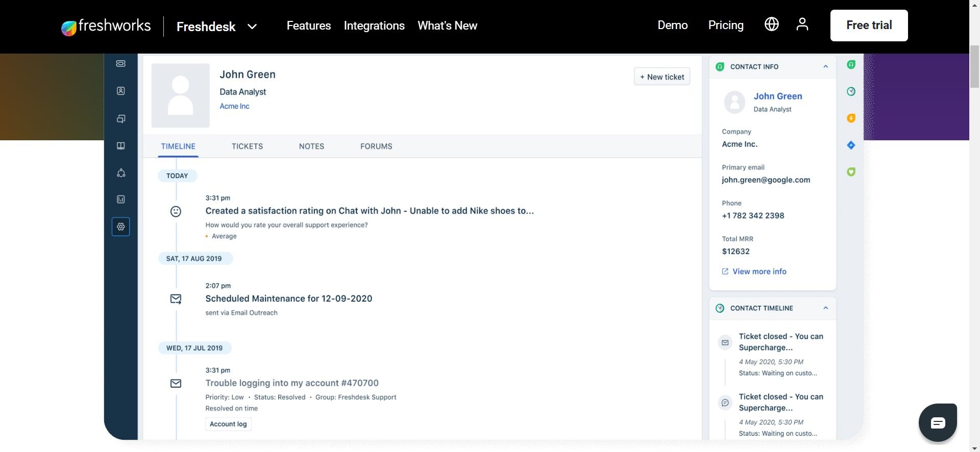Click the Freshworks logo

coord(106,26)
